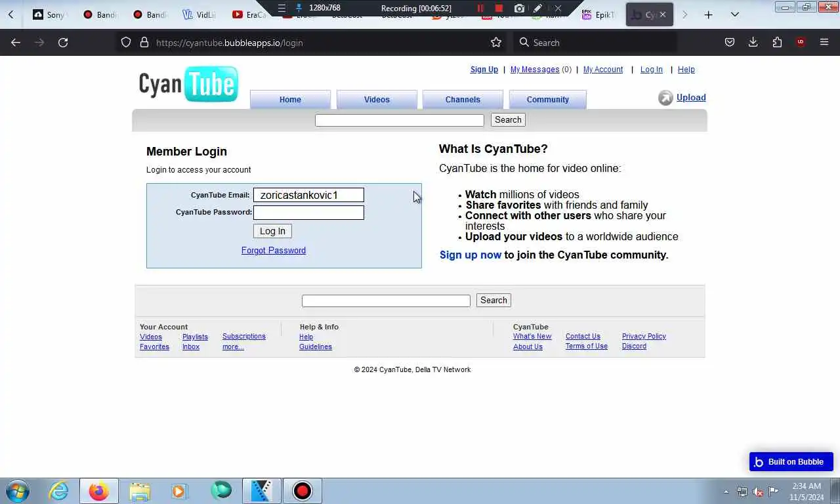Click the header Log In link
Image resolution: width=840 pixels, height=504 pixels.
pyautogui.click(x=652, y=70)
